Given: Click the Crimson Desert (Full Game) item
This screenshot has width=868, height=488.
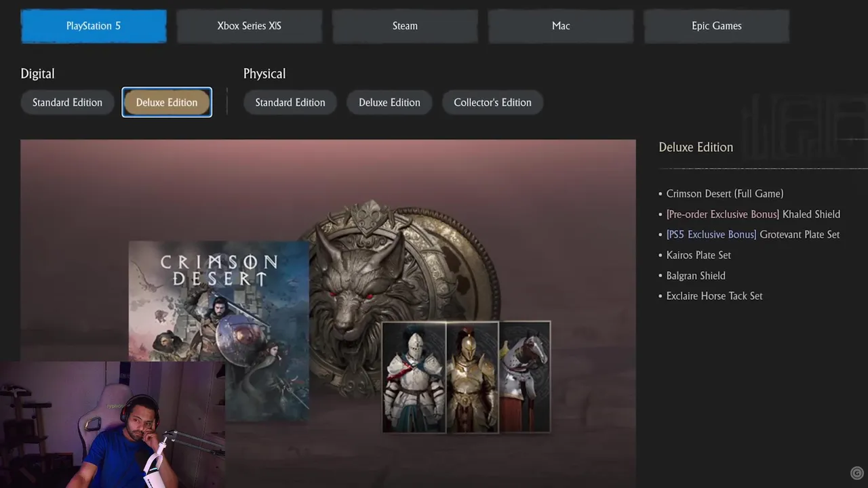Looking at the screenshot, I should [725, 194].
